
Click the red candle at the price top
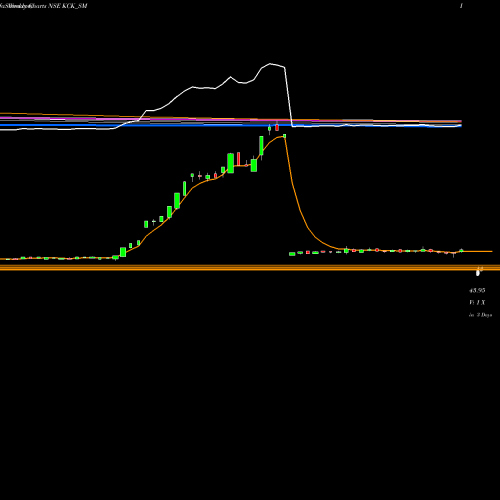coord(277,127)
